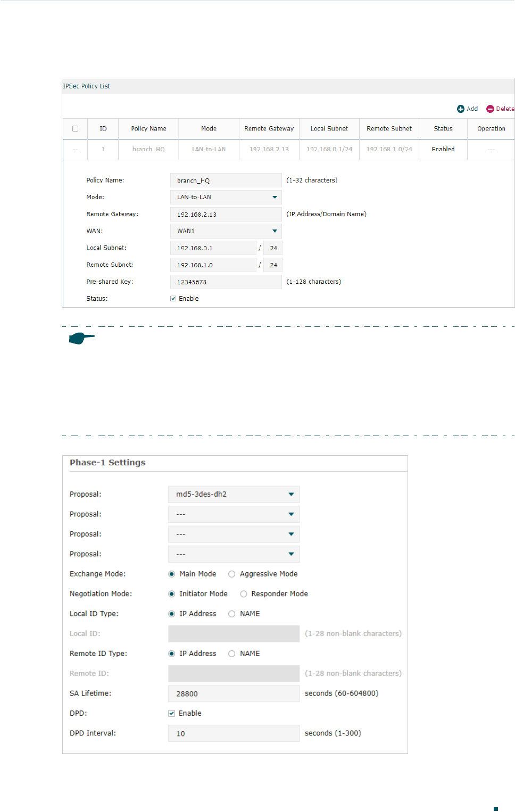Click the 192.168.0.1/24 table cell
Screen dimensions: 515x812
(329, 150)
